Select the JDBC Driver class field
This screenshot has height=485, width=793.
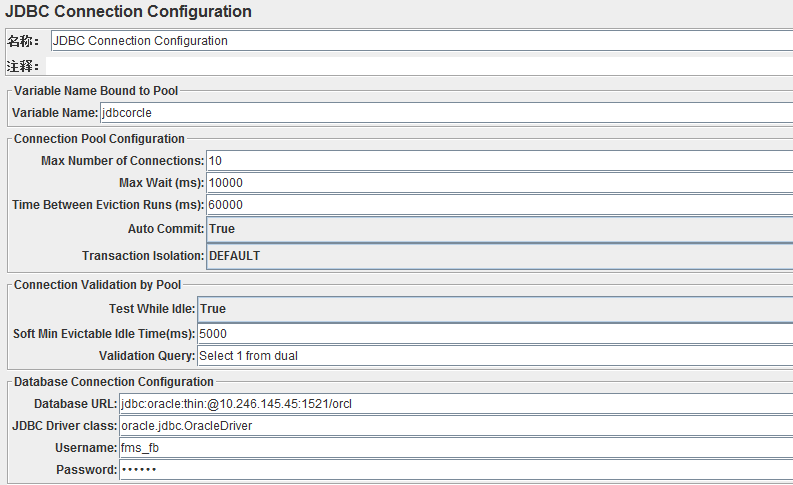(456, 426)
